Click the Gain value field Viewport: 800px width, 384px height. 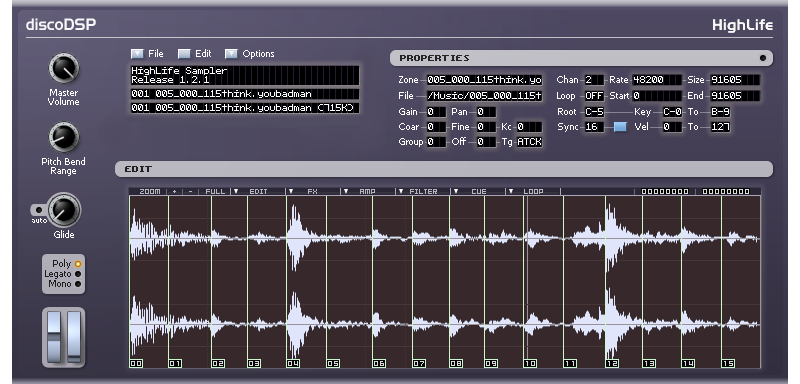coord(436,112)
